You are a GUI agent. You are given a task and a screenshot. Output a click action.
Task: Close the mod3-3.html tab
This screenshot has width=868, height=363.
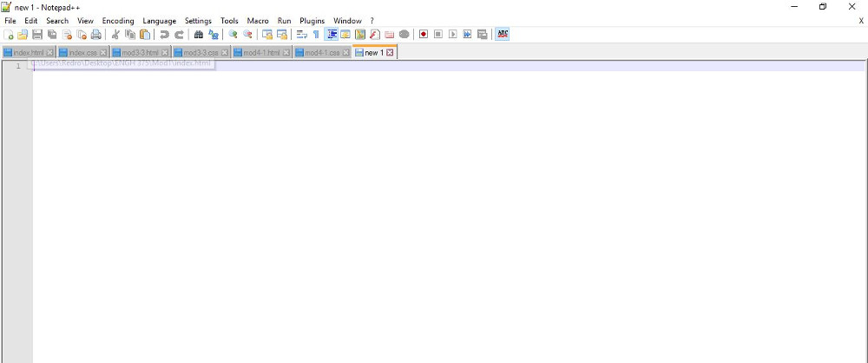coord(164,53)
